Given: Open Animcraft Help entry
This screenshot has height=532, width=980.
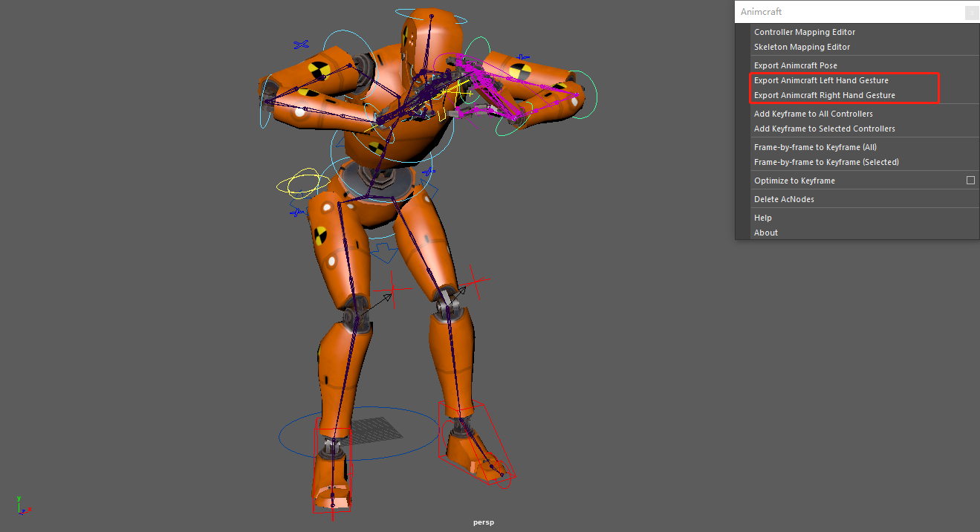Looking at the screenshot, I should [762, 218].
